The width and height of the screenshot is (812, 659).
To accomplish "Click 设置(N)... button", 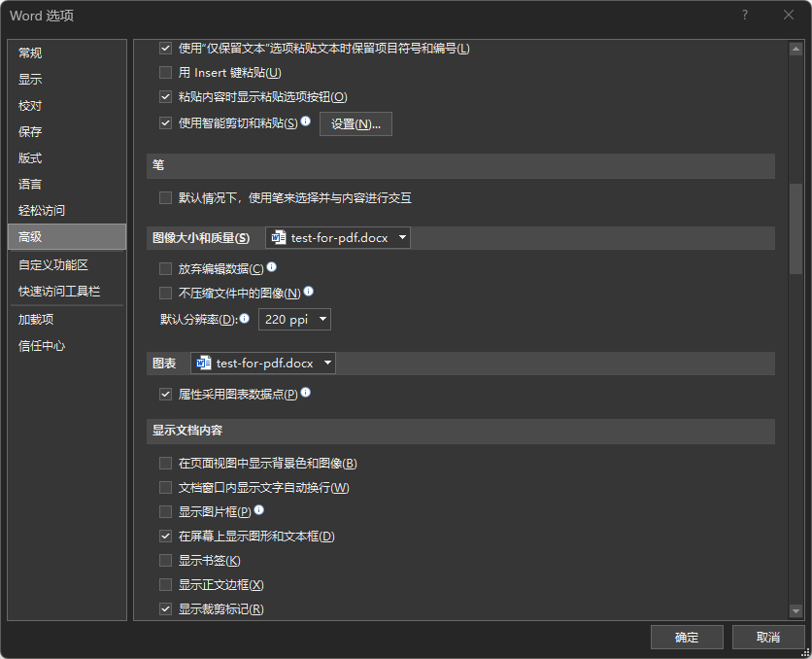I will (x=355, y=123).
